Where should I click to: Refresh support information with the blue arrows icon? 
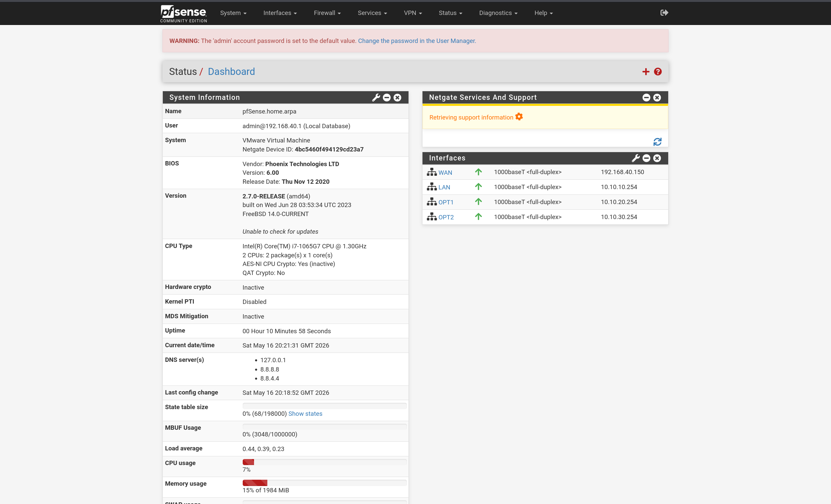(x=657, y=142)
